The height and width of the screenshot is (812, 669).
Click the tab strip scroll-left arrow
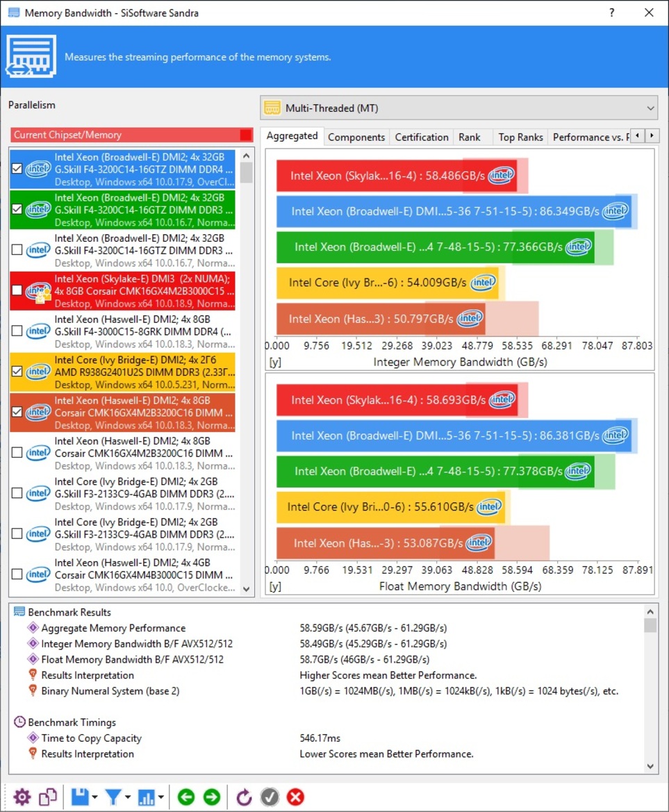(638, 135)
